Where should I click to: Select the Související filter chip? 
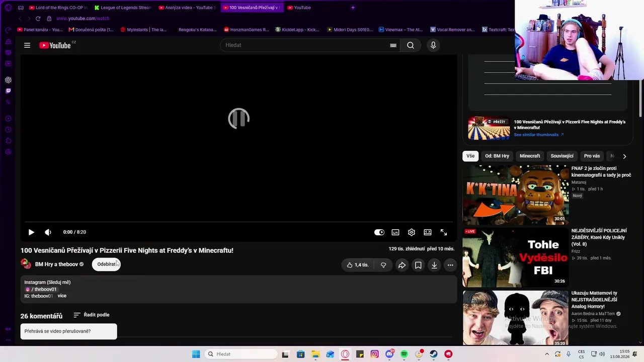coord(562,156)
